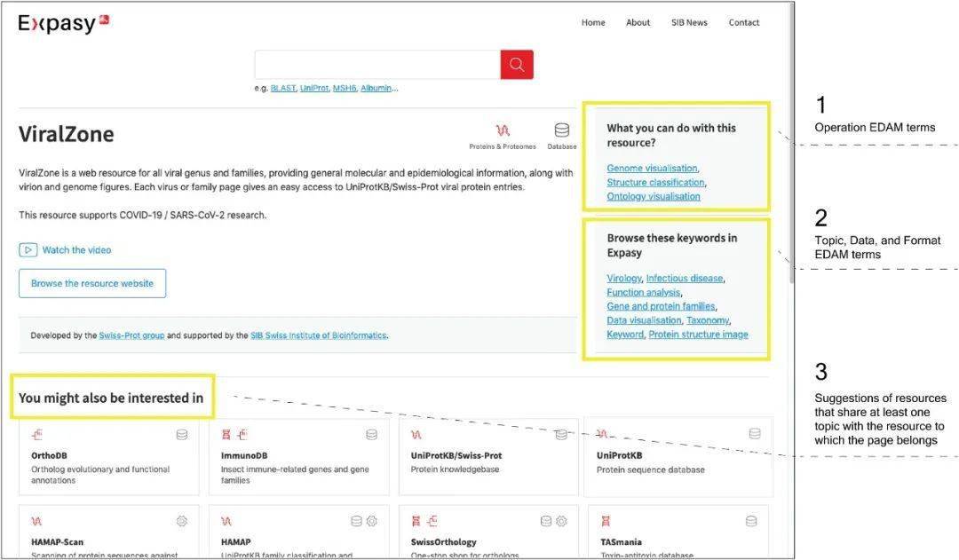Follow the Virology keyword link

(x=623, y=278)
